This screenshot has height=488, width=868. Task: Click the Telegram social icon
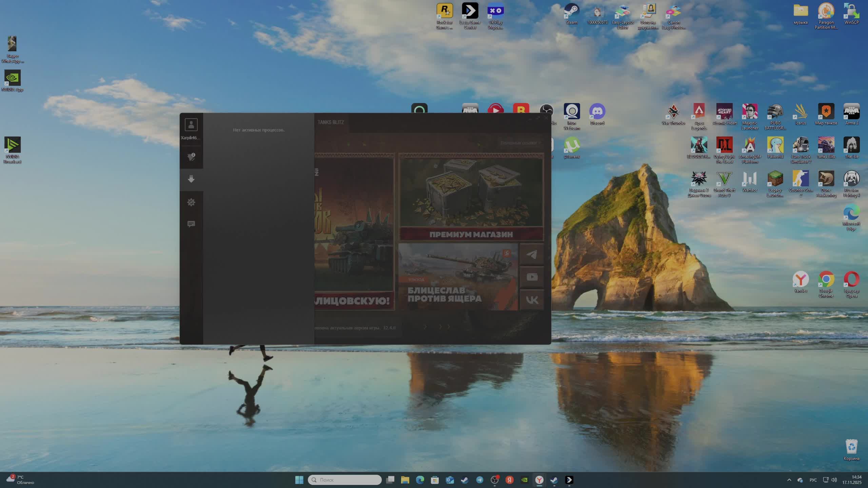coord(532,255)
